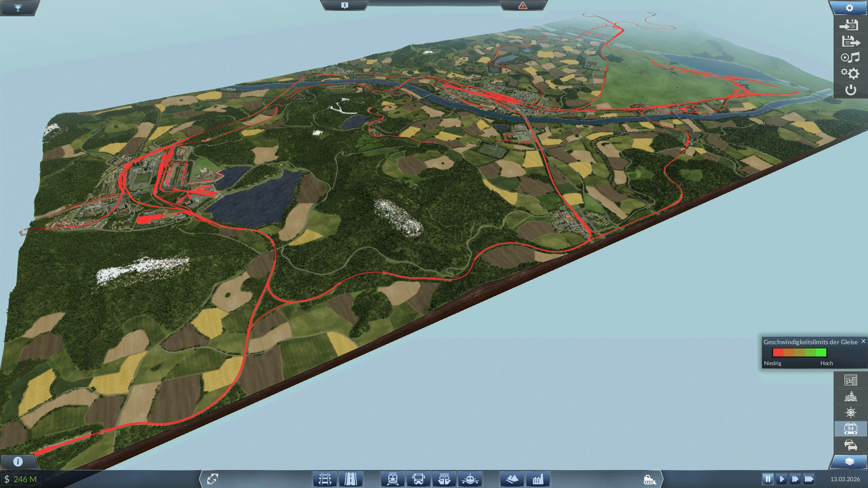The image size is (868, 488).
Task: Toggle the road traffic layer
Action: click(x=850, y=445)
